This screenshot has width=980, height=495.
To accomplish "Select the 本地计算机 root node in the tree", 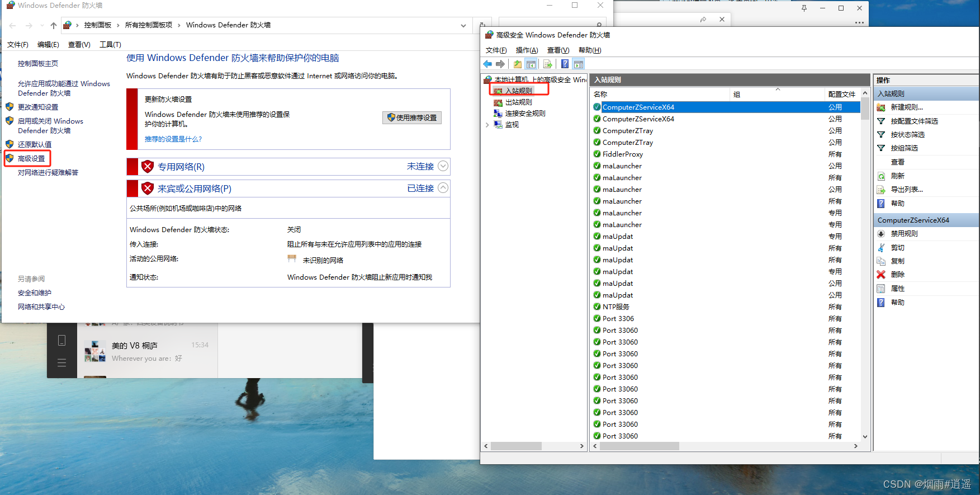I will tap(539, 79).
